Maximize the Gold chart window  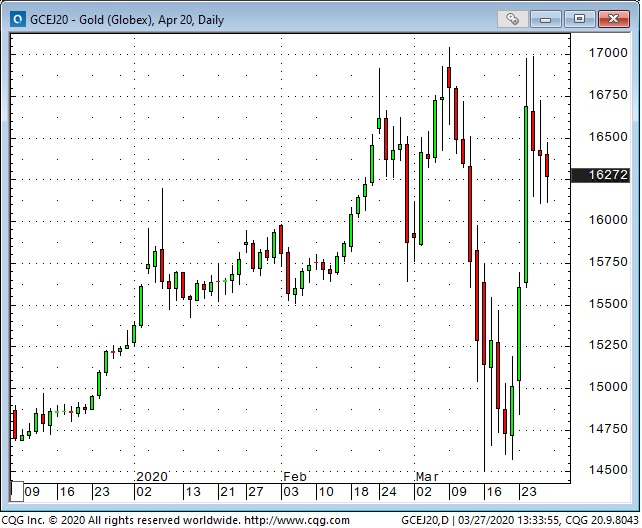[x=579, y=19]
